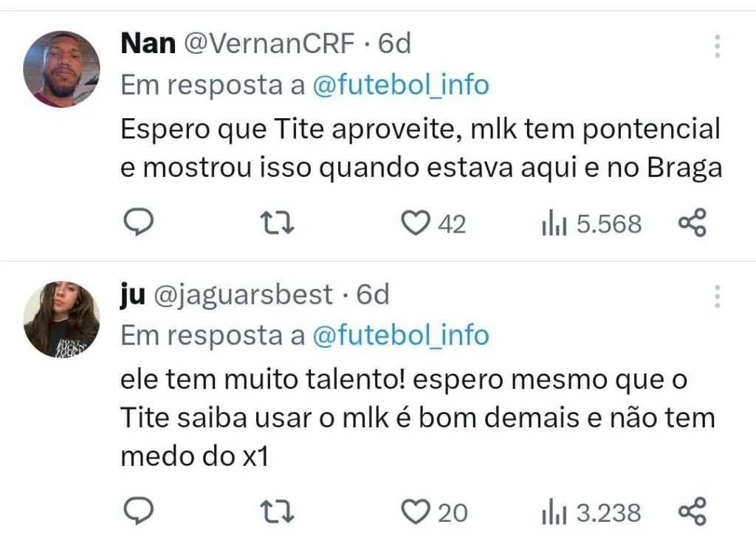Open @futebol_info link in Nan's reply
Screen dimensions: 756x547
401,85
